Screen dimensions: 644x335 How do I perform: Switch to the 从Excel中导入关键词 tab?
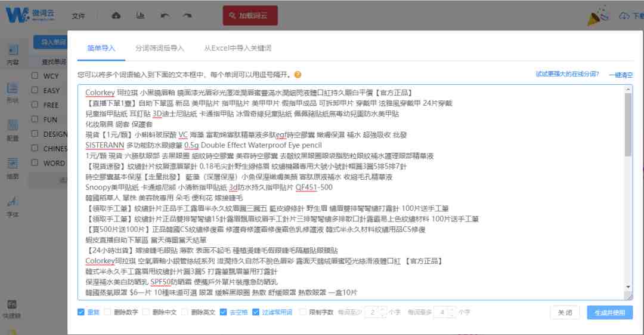coord(238,48)
